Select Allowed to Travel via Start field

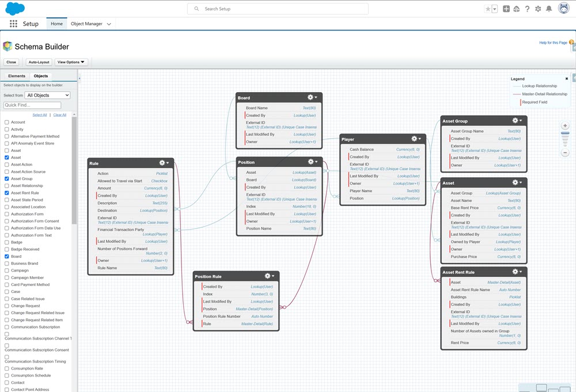[x=132, y=181]
